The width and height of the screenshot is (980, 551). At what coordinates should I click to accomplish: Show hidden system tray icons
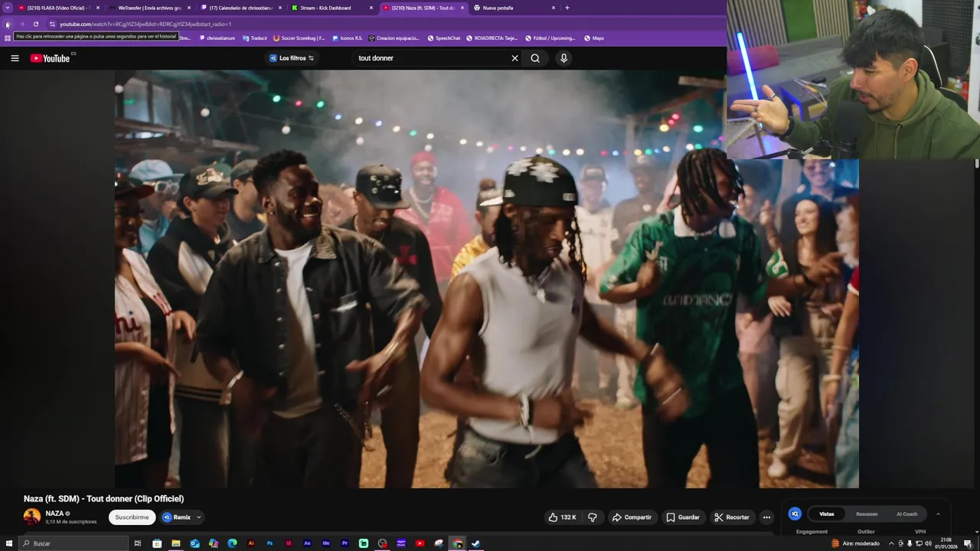(891, 543)
